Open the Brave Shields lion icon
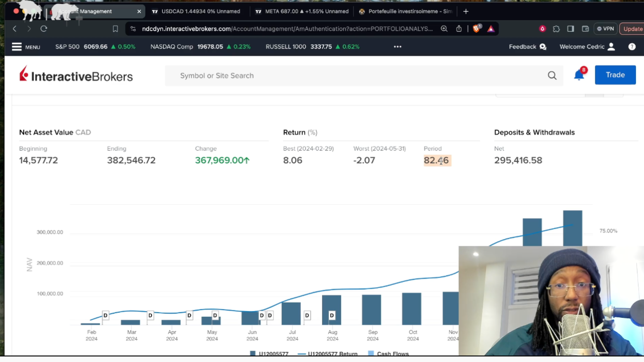The image size is (644, 362). click(476, 29)
